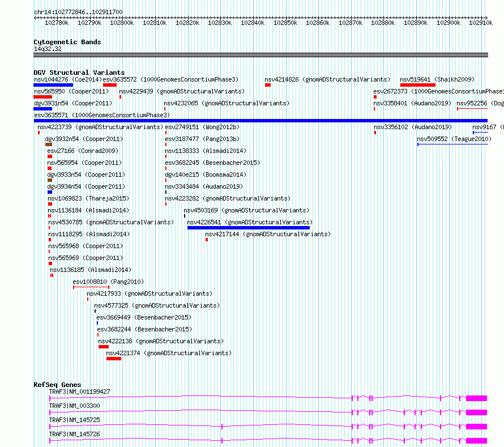Open variant nsv1044276 (Coe2014) label
Screen dimensions: 504x447
coord(68,79)
